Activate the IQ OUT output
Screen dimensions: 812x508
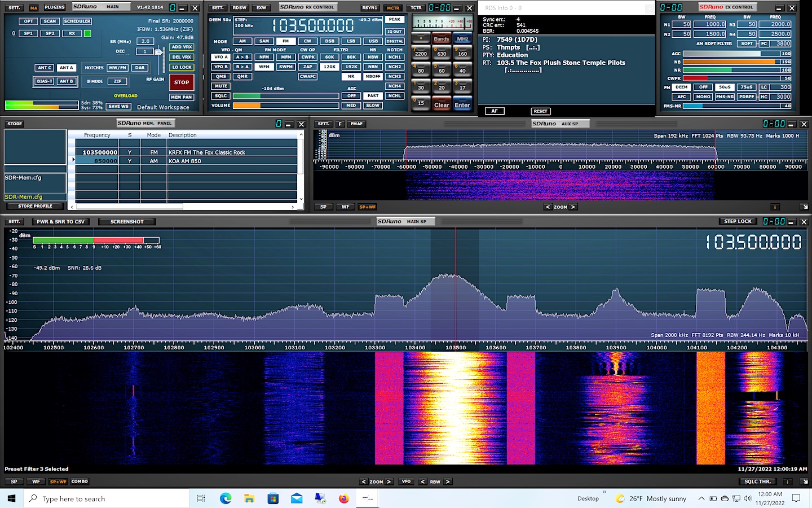click(394, 32)
